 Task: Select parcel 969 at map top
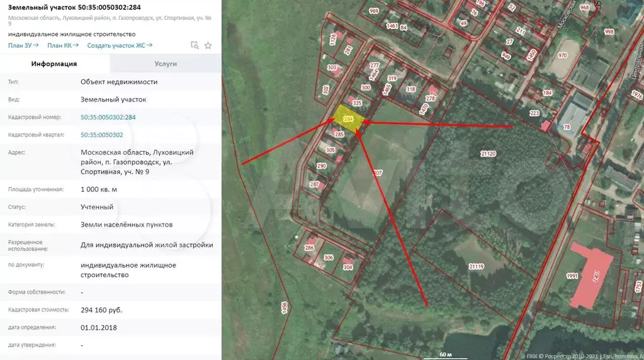click(374, 11)
